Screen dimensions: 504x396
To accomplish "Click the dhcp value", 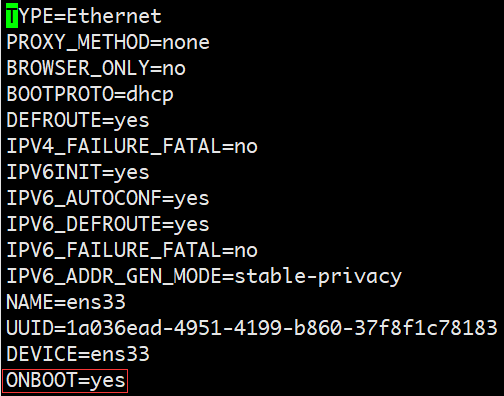I will click(150, 95).
